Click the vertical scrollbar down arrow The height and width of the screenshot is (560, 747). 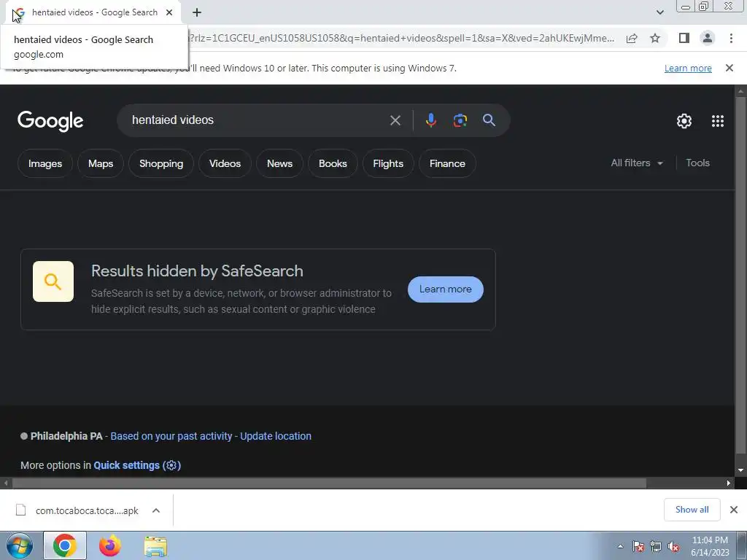(x=741, y=471)
